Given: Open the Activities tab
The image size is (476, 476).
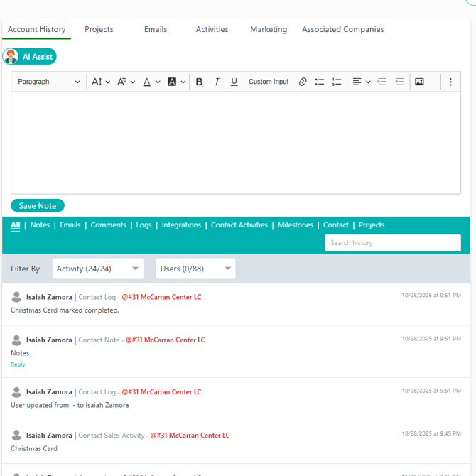Looking at the screenshot, I should pyautogui.click(x=212, y=29).
